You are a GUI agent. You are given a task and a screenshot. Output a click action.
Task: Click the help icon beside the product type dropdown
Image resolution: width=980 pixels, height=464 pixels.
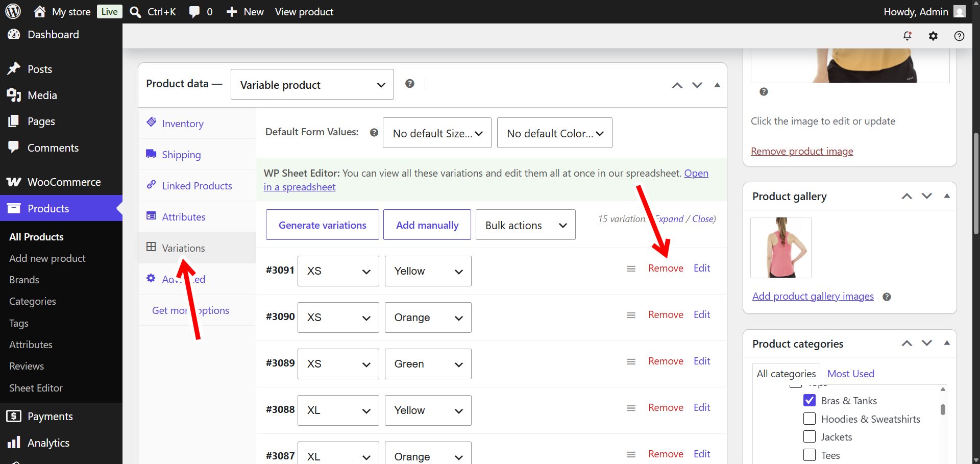[x=410, y=84]
